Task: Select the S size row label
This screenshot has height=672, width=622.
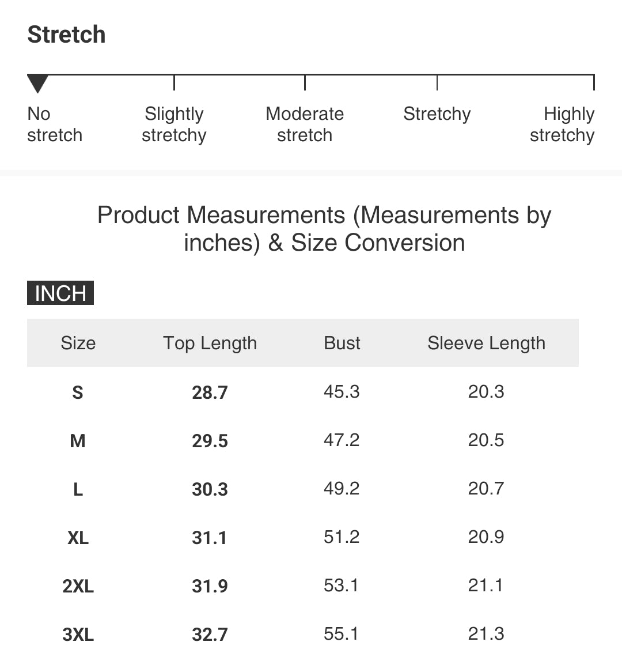Action: [78, 392]
